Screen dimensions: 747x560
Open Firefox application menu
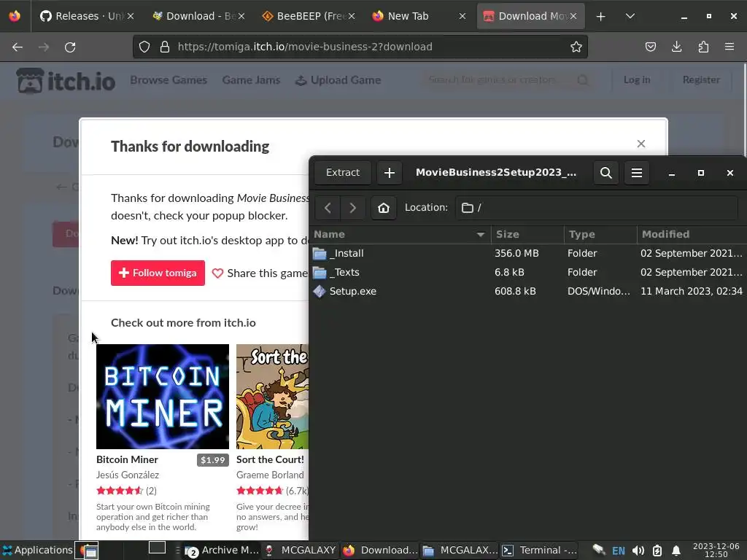[x=729, y=47]
